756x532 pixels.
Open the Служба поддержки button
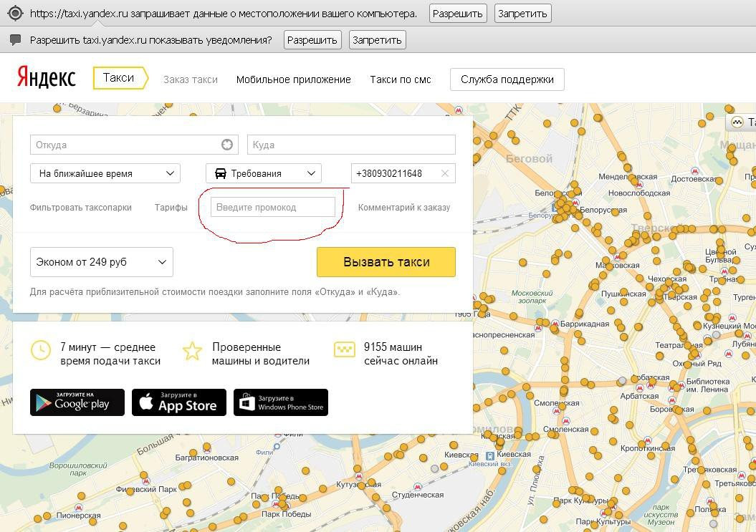pyautogui.click(x=507, y=79)
